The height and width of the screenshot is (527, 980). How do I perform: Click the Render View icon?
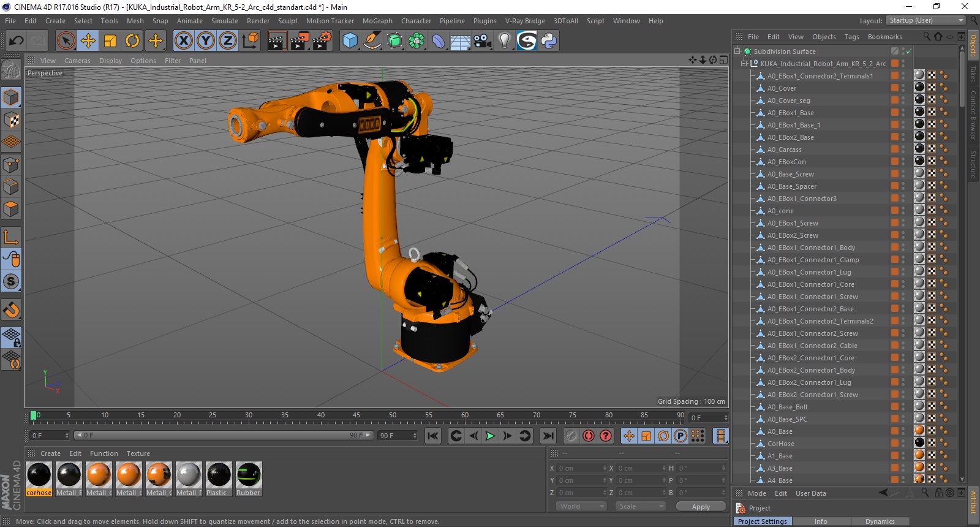click(x=277, y=41)
